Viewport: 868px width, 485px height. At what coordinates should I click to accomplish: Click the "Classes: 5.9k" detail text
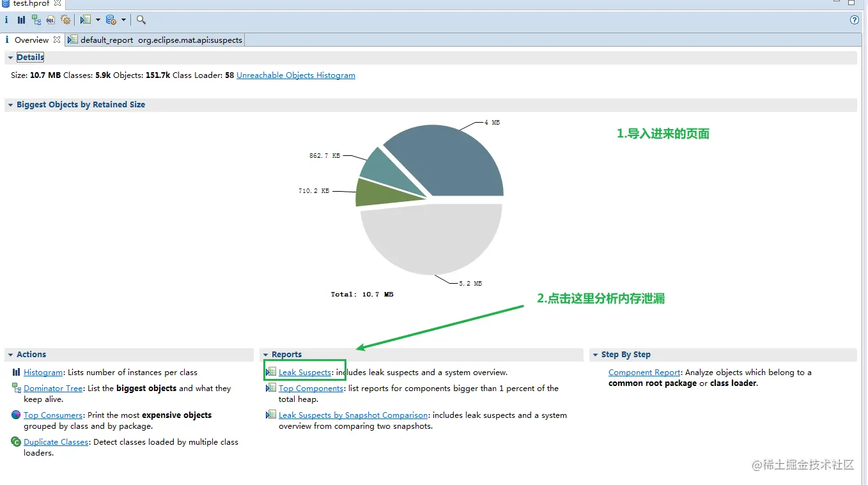tap(88, 75)
